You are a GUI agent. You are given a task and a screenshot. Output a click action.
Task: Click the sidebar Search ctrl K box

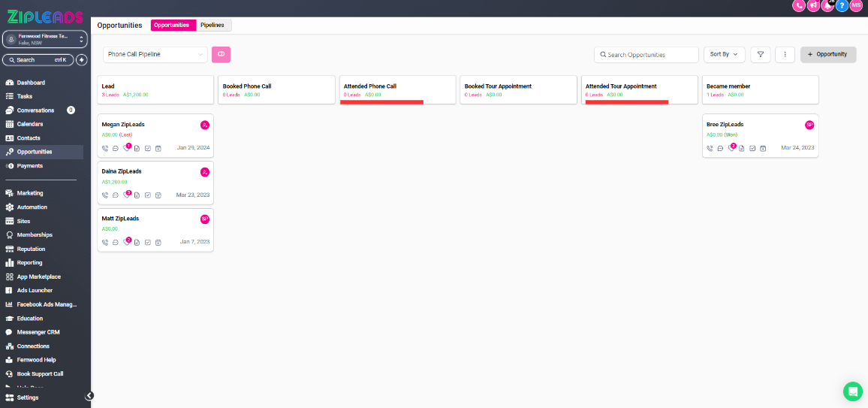[x=38, y=60]
